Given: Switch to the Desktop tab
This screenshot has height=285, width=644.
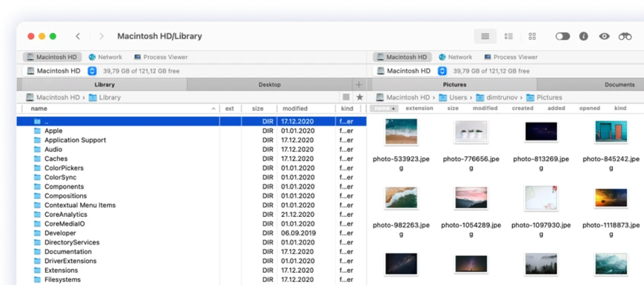Looking at the screenshot, I should pyautogui.click(x=269, y=85).
